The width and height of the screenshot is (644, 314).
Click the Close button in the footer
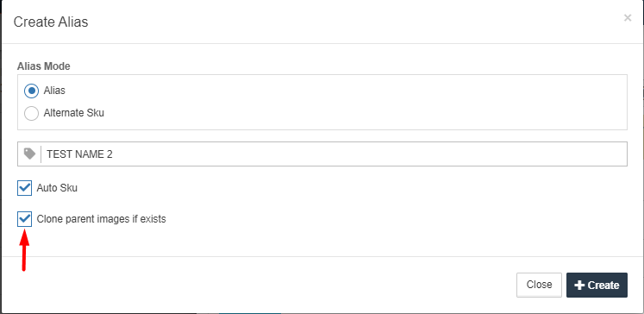(x=539, y=285)
